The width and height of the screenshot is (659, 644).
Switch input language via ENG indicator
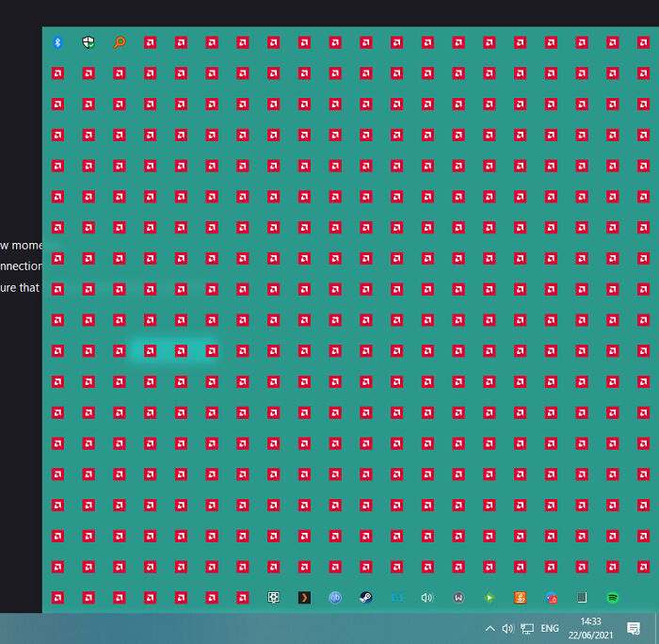click(x=551, y=628)
